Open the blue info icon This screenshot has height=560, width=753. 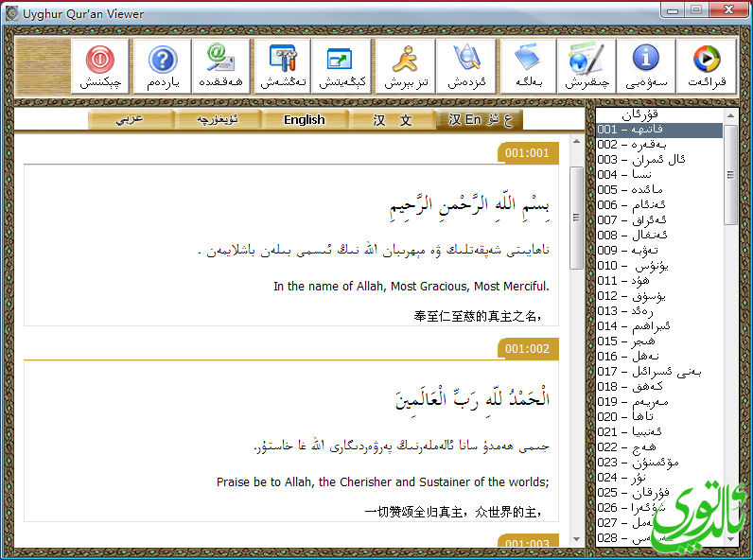(646, 66)
